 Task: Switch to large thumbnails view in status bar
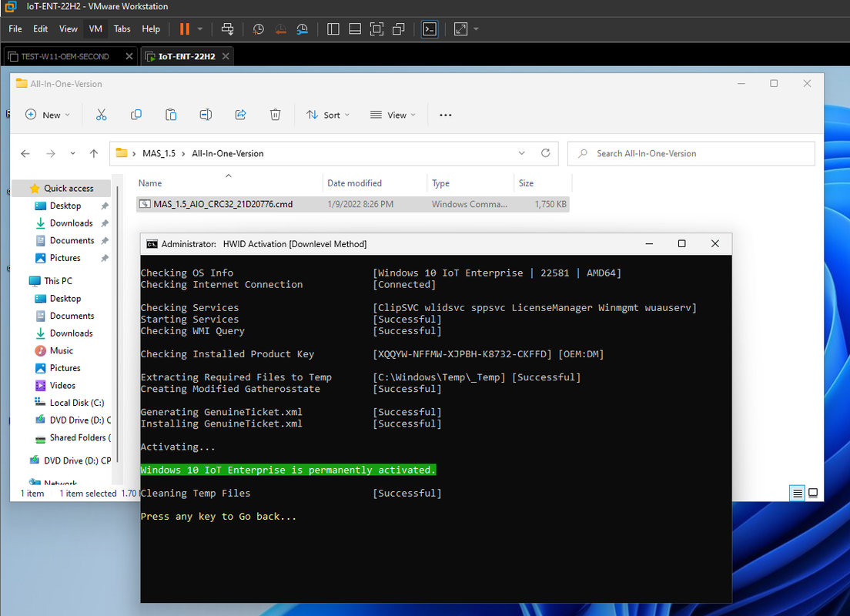pyautogui.click(x=813, y=493)
